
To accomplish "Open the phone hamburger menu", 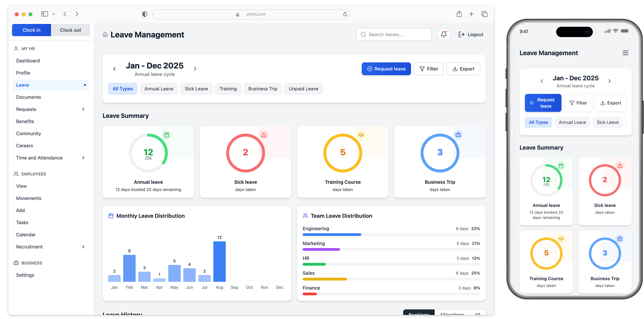I will (625, 53).
